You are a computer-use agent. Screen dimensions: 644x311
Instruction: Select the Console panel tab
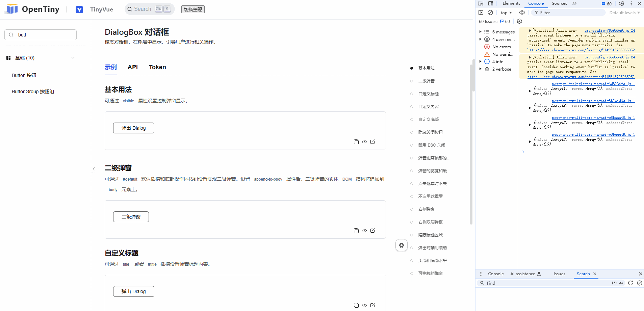pyautogui.click(x=536, y=3)
